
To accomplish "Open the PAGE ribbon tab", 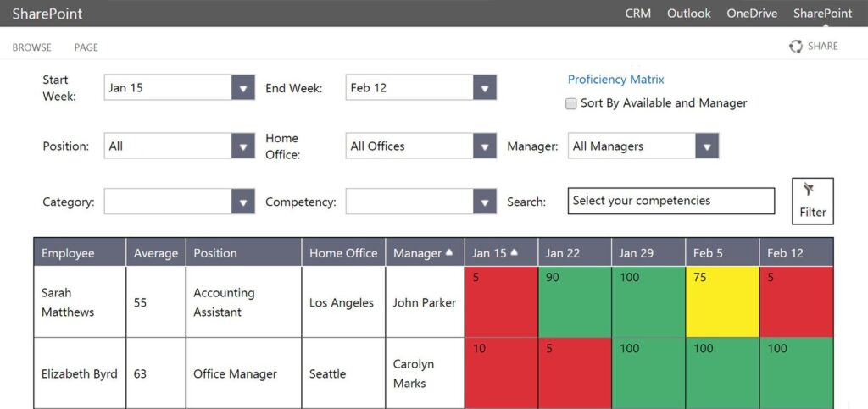I will [x=86, y=47].
